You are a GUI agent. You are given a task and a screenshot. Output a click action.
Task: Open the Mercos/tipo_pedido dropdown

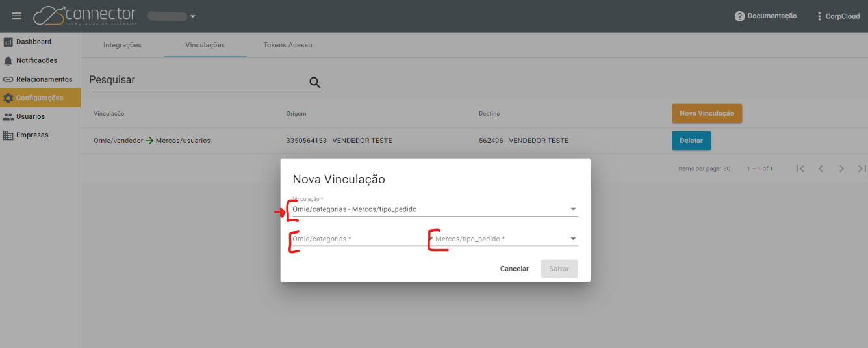pyautogui.click(x=506, y=239)
